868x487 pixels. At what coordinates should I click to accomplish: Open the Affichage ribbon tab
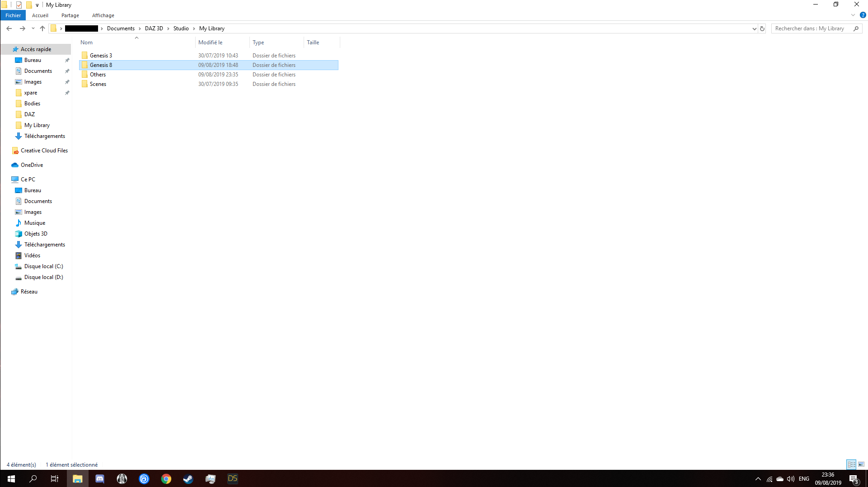[x=103, y=15]
